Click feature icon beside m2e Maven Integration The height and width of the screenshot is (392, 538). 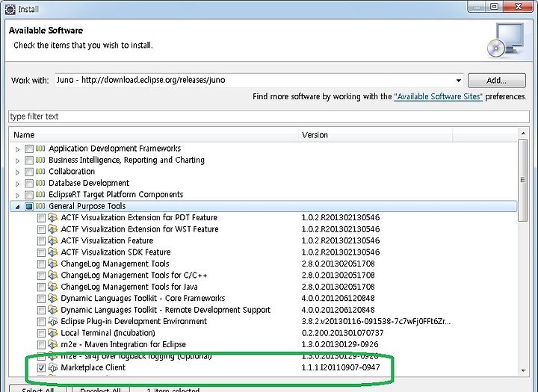(52, 345)
